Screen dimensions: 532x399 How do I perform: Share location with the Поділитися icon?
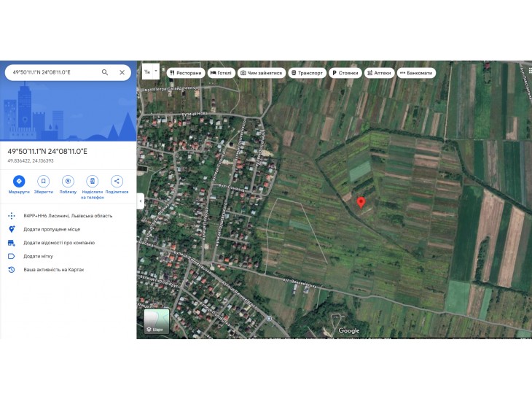pyautogui.click(x=117, y=182)
